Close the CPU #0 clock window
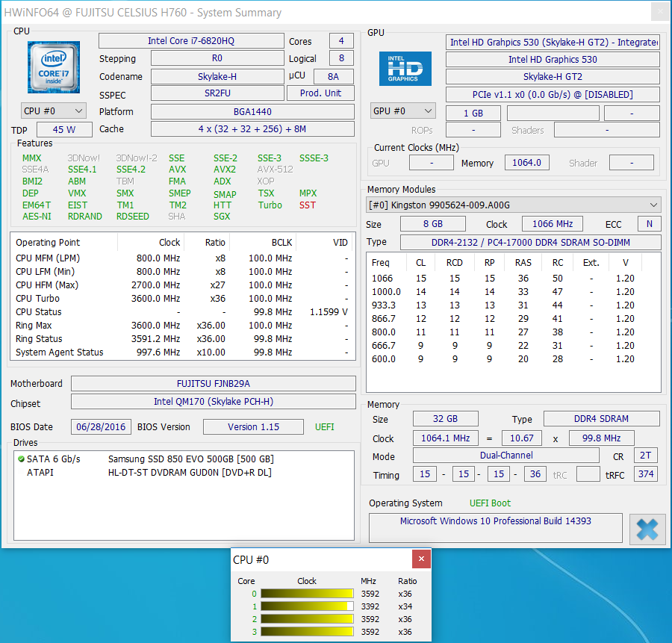The image size is (672, 643). [x=421, y=559]
